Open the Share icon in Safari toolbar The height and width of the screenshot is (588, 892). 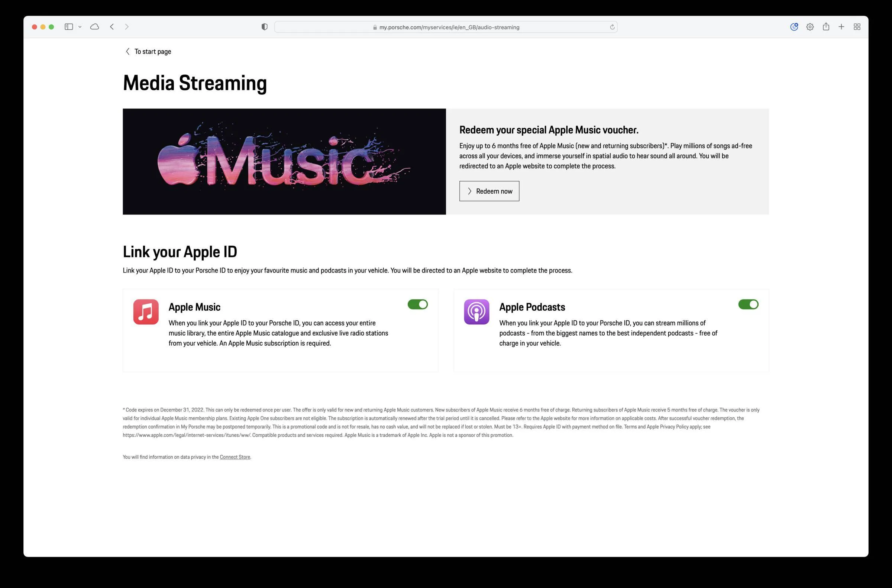[825, 26]
